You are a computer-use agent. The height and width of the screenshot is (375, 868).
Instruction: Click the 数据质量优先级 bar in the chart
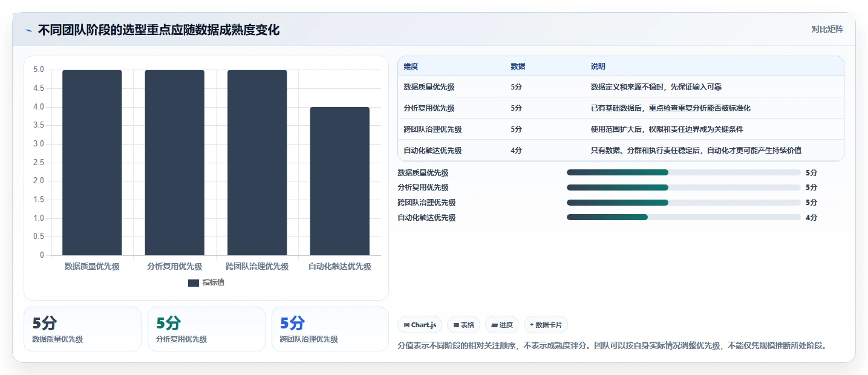pos(92,162)
